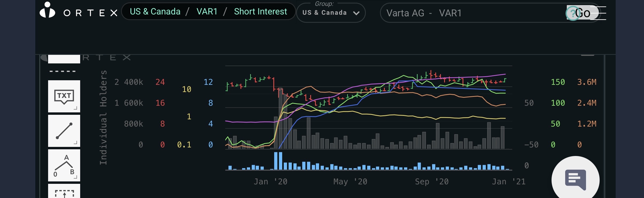Open the Group US & Canada dropdown

point(331,13)
